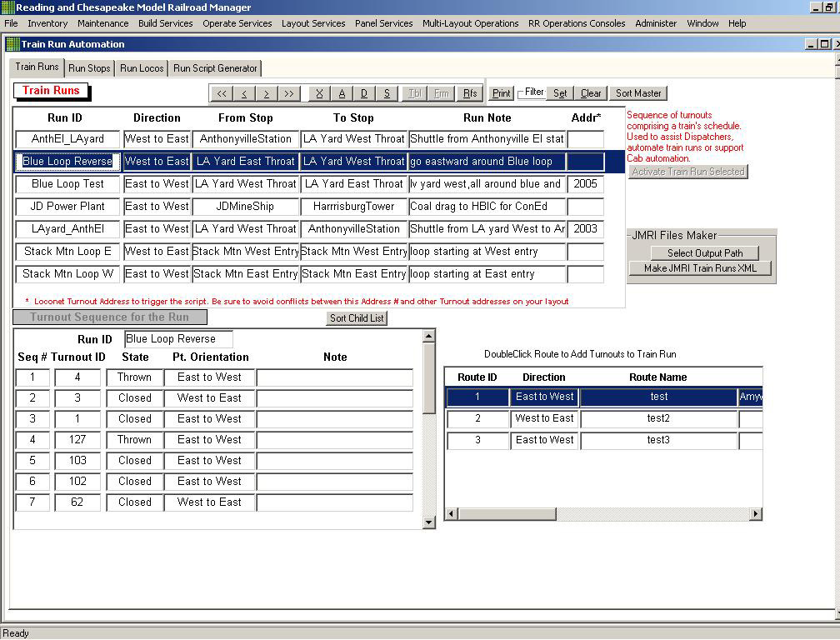Click the Sort Child List button
Viewport: 840px width, 640px height.
coord(357,318)
